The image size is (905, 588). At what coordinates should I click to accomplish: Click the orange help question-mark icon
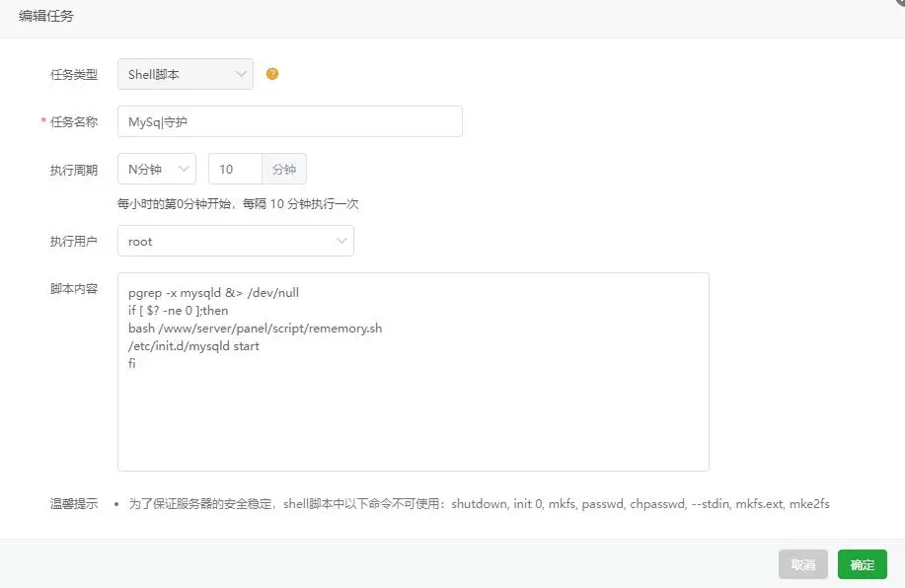point(272,74)
